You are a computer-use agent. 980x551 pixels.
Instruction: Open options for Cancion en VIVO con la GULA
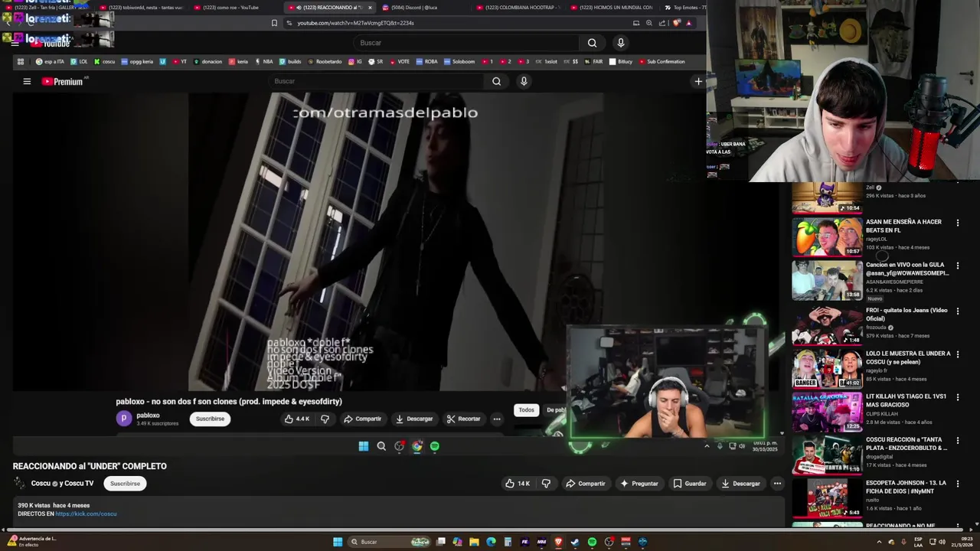pyautogui.click(x=958, y=266)
